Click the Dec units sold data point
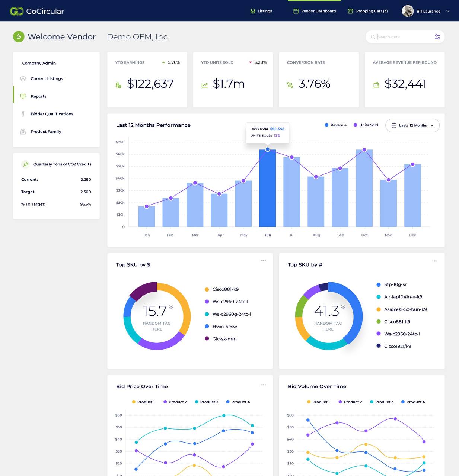This screenshot has height=476, width=459. [x=412, y=164]
